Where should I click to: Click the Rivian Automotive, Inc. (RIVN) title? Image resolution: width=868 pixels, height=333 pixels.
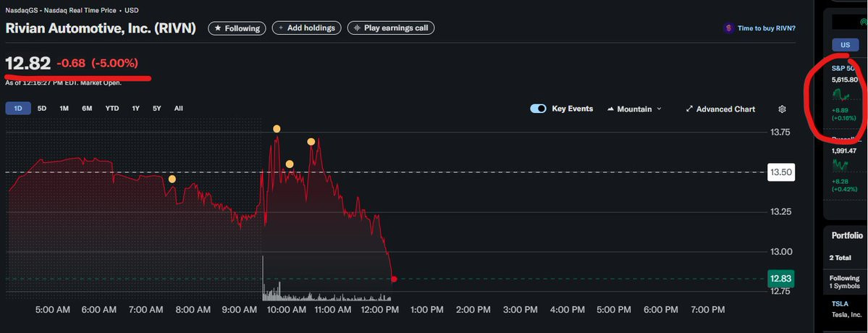tap(101, 29)
